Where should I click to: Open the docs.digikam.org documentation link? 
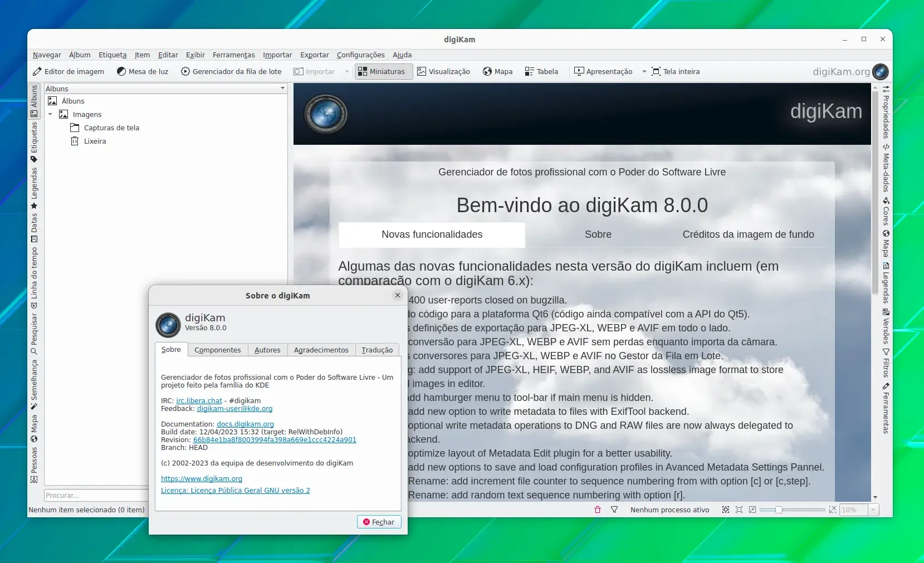click(245, 424)
